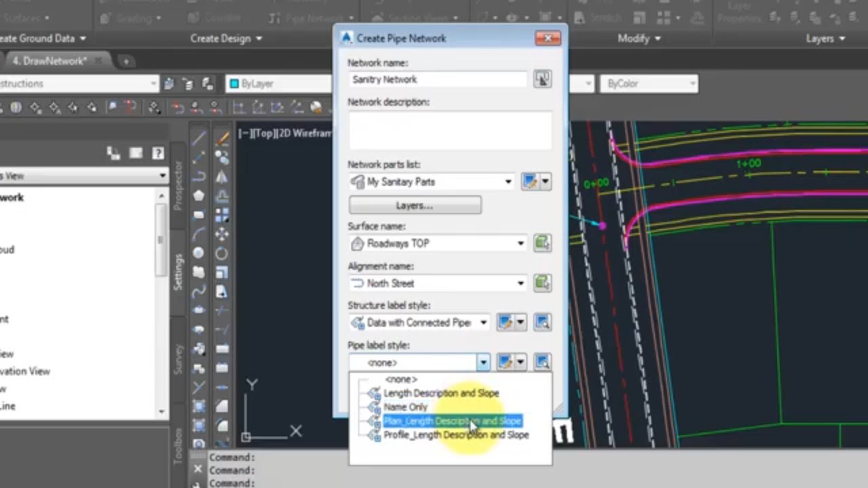Expand arrow next to parts list edit button
868x488 pixels.
(545, 182)
